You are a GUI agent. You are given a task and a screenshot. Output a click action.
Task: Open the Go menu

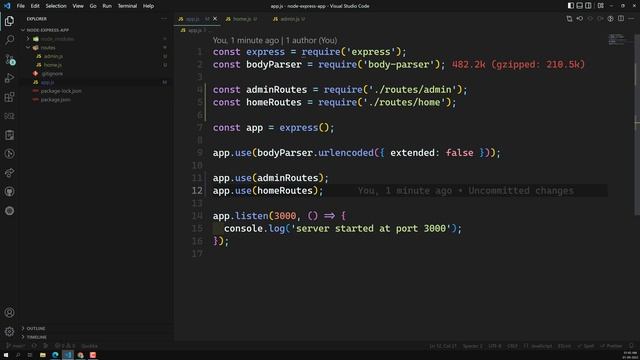[93, 6]
